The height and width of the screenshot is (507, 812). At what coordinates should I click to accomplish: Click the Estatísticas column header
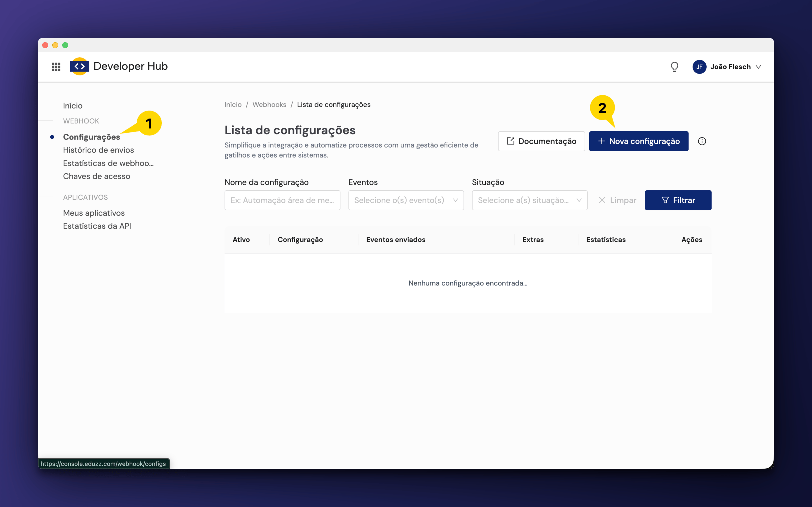[x=606, y=240]
